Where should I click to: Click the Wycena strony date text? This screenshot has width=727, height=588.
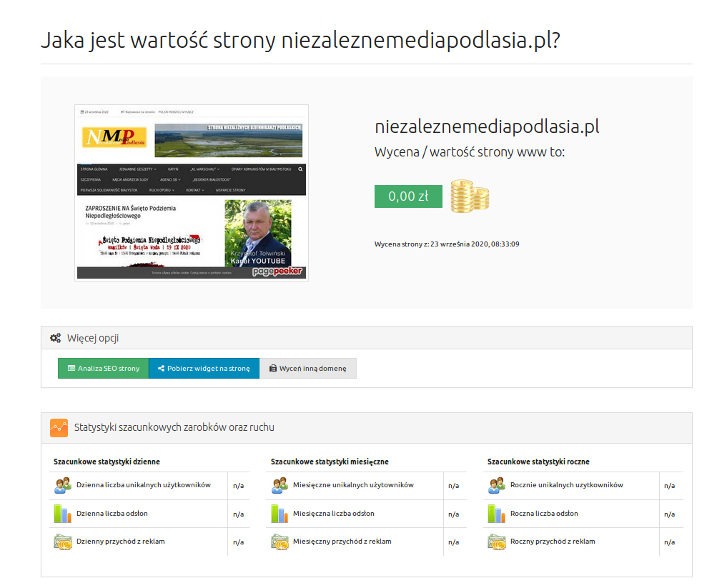coord(447,244)
